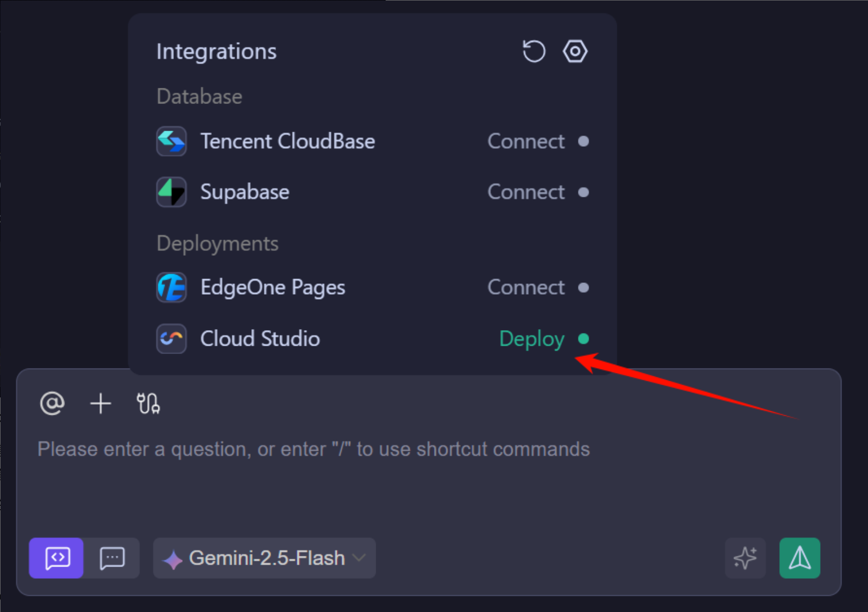Click the Cloud Studio logo icon
The image size is (868, 612).
pos(171,339)
